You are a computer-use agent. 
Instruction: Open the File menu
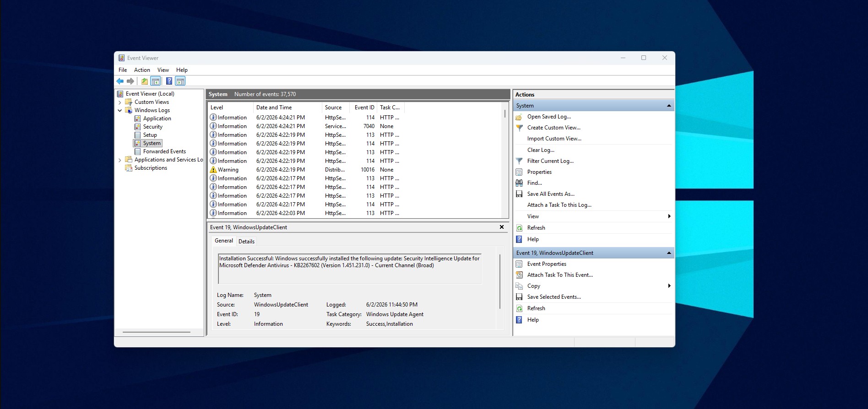click(123, 70)
